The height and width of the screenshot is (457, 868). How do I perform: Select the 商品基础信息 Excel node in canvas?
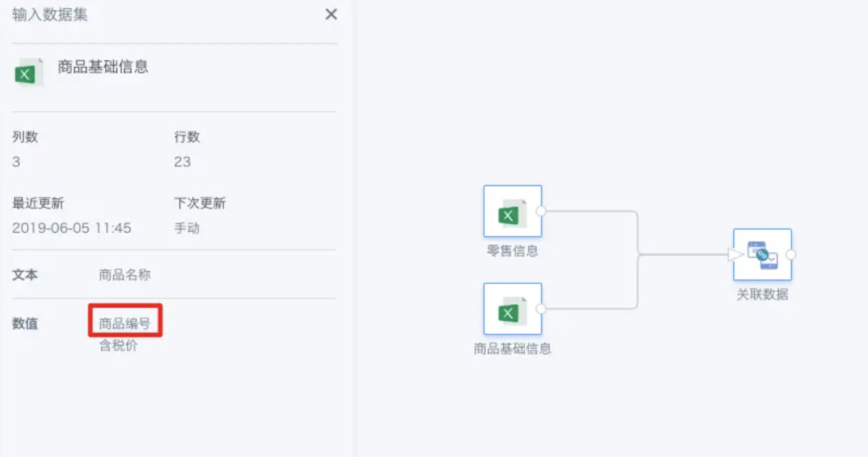tap(512, 309)
